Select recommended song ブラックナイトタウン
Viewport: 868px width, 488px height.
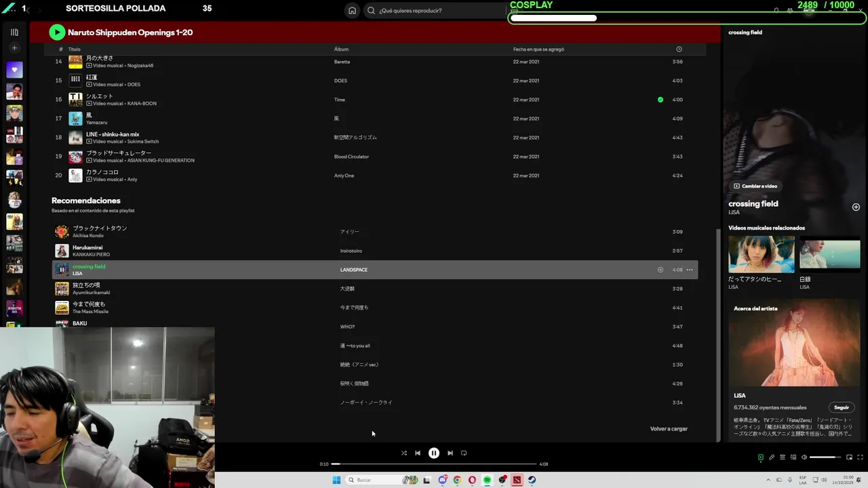(x=375, y=232)
